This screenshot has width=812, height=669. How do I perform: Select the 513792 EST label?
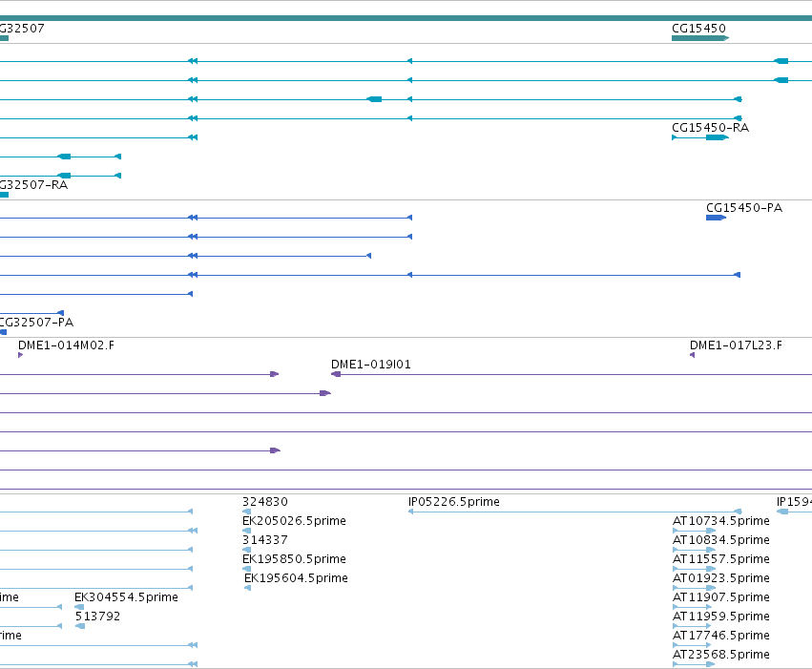(x=98, y=617)
